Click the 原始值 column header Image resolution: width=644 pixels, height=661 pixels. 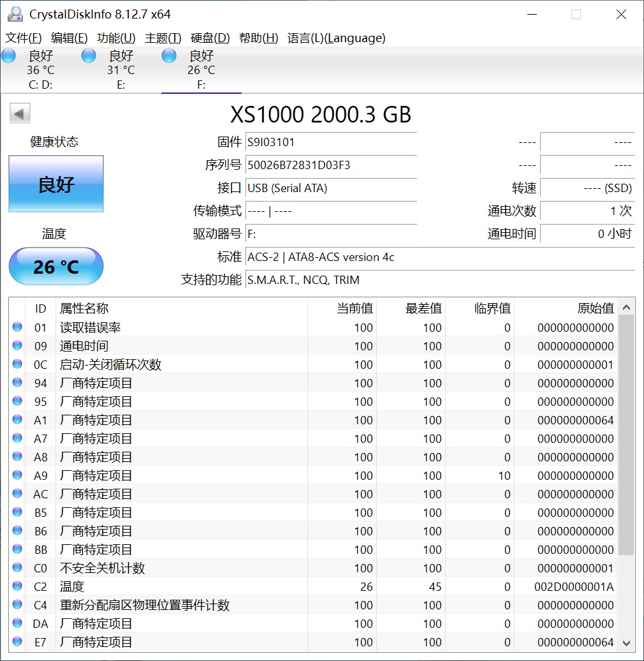click(x=566, y=308)
